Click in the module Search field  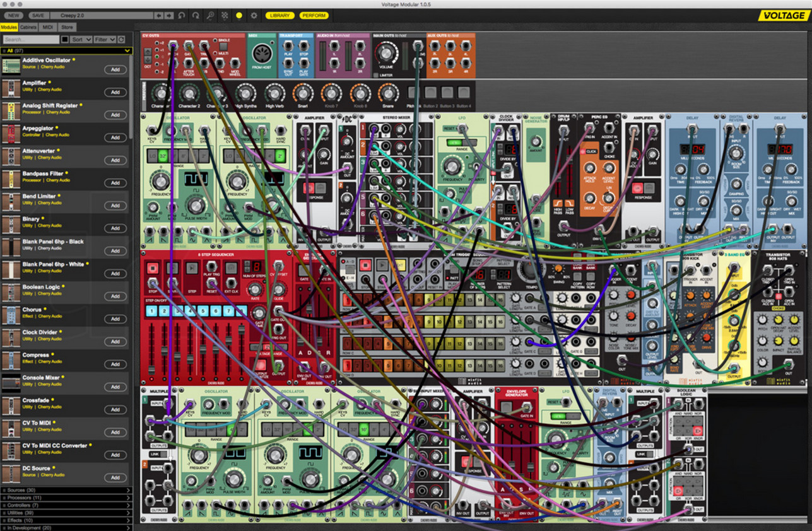[32, 39]
